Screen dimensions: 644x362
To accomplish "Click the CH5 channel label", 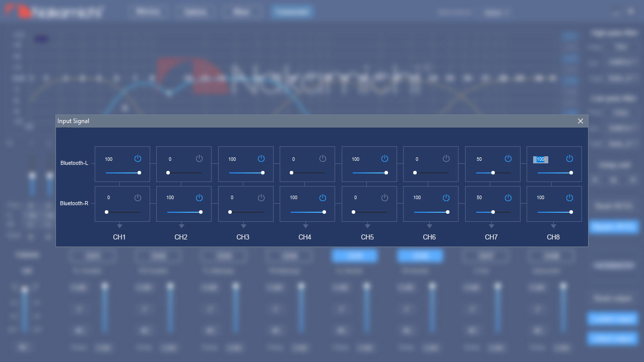I will point(367,237).
